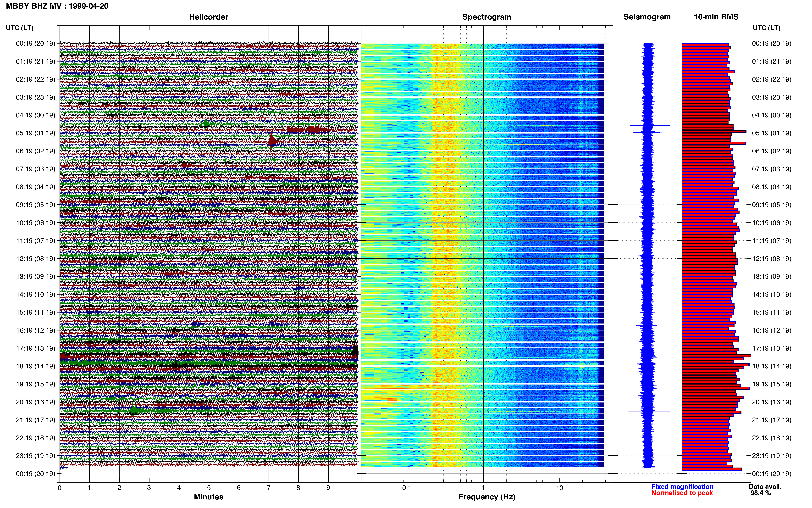
Task: Click the '1' frequency tick label
Action: point(483,488)
